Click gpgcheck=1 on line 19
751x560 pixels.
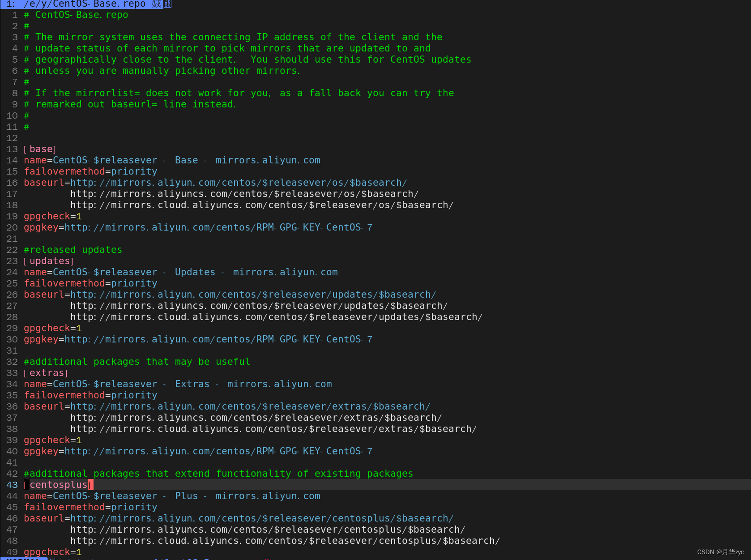coord(53,216)
